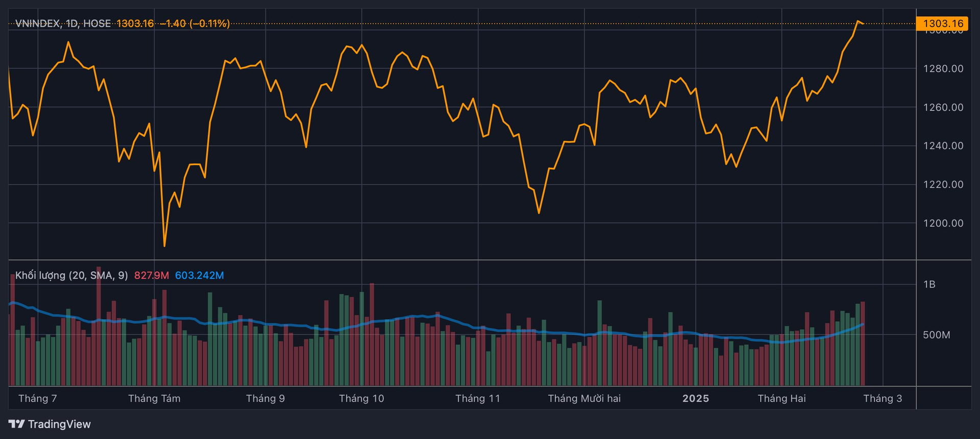The image size is (980, 439).
Task: Click the Khối lượng (20, SMA, 9) indicator title
Action: click(x=71, y=275)
